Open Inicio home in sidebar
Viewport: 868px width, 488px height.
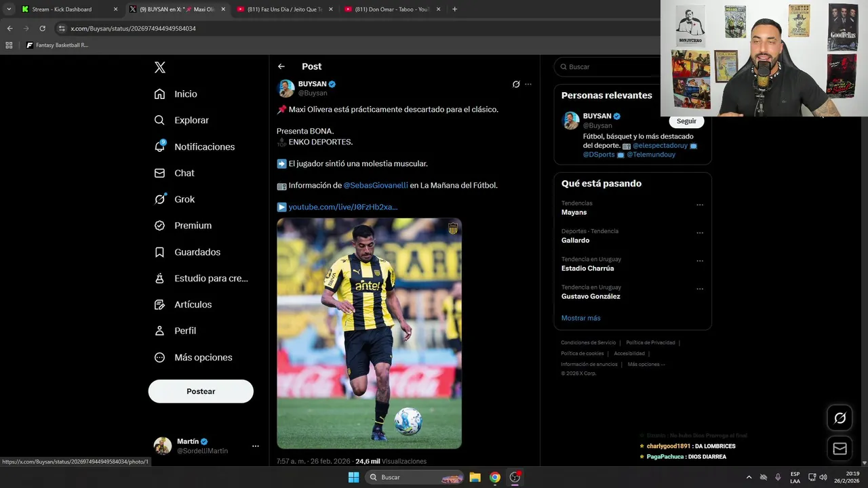tap(176, 94)
